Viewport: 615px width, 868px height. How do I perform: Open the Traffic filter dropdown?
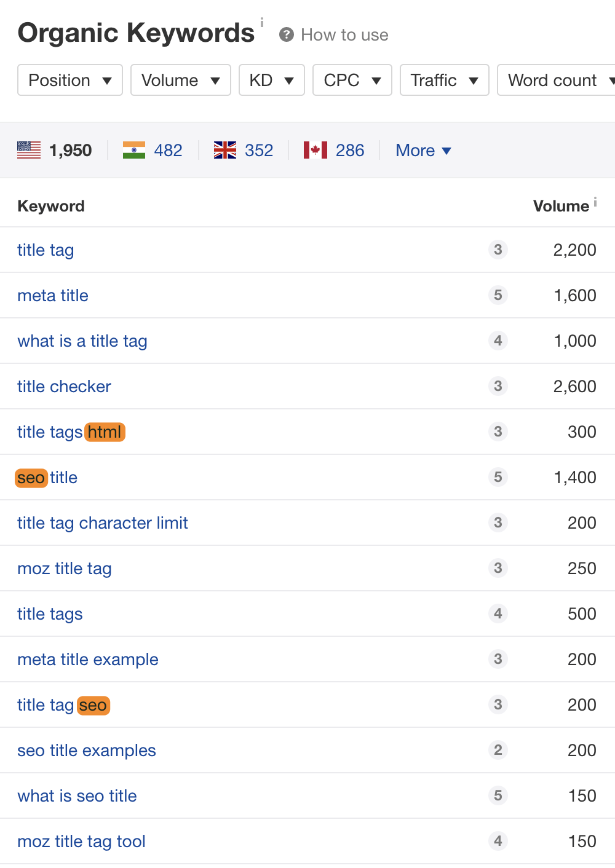pyautogui.click(x=444, y=80)
